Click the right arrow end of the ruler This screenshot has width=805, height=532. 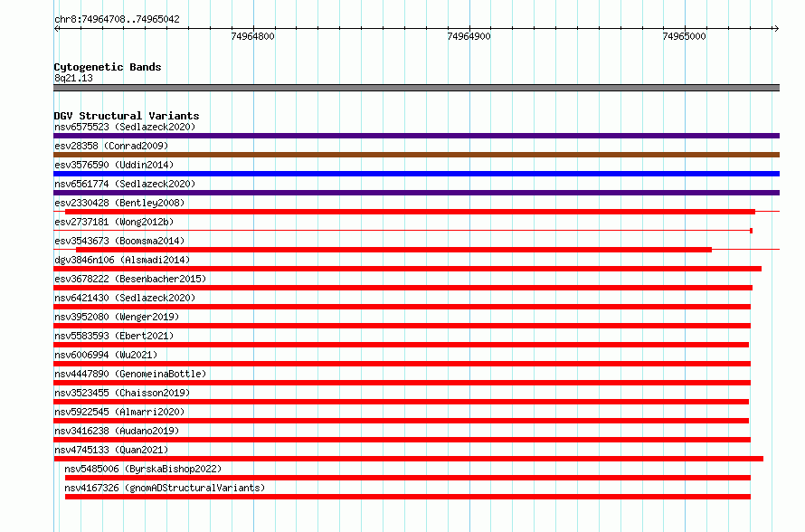pyautogui.click(x=776, y=28)
